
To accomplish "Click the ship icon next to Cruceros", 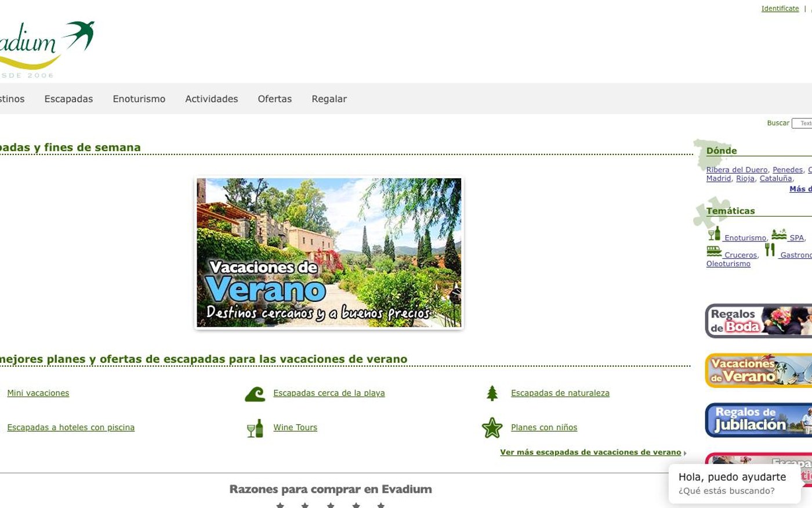I will click(714, 251).
